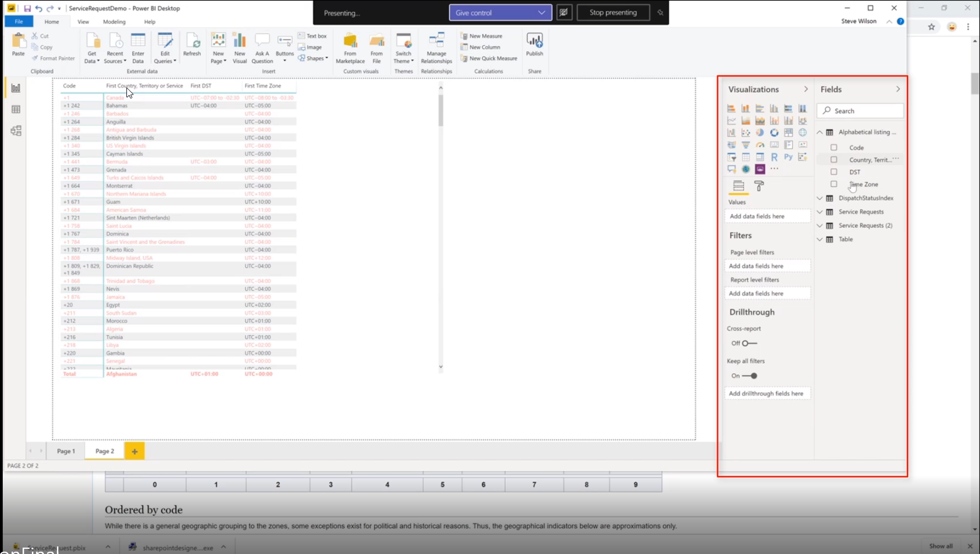Insert a Text box
Screen dimensions: 980x554
pyautogui.click(x=313, y=36)
